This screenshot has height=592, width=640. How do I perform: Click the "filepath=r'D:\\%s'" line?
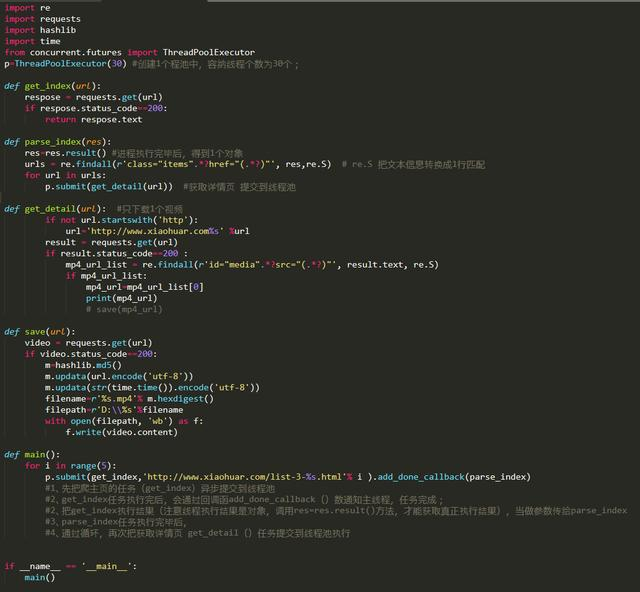tap(114, 410)
